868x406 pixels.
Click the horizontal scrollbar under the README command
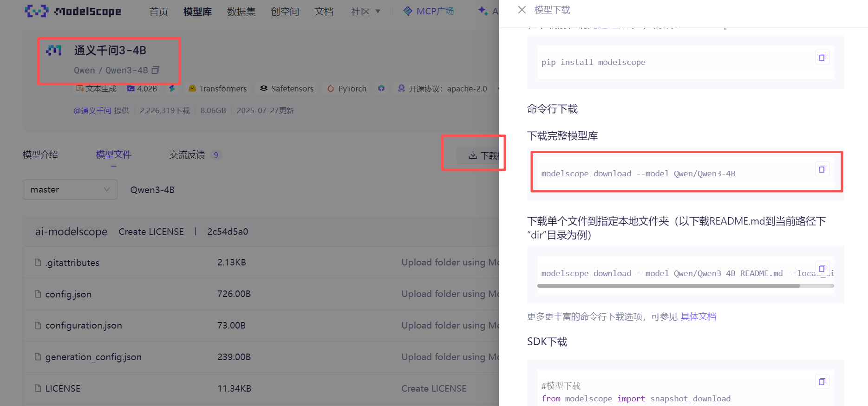tap(669, 286)
